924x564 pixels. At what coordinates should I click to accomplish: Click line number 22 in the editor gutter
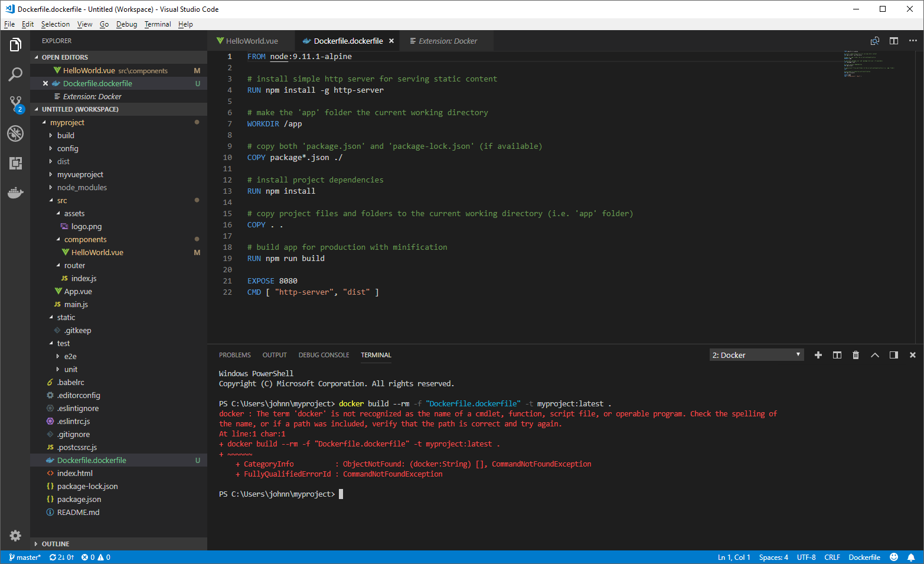point(227,292)
